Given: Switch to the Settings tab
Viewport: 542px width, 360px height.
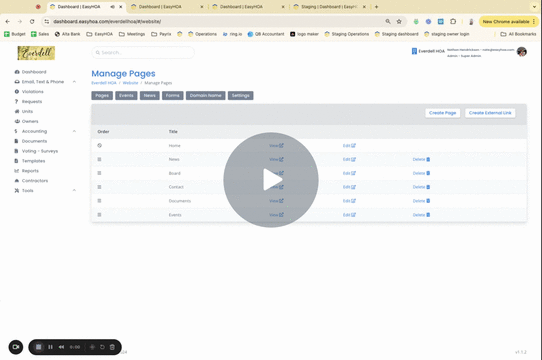Looking at the screenshot, I should coord(241,95).
